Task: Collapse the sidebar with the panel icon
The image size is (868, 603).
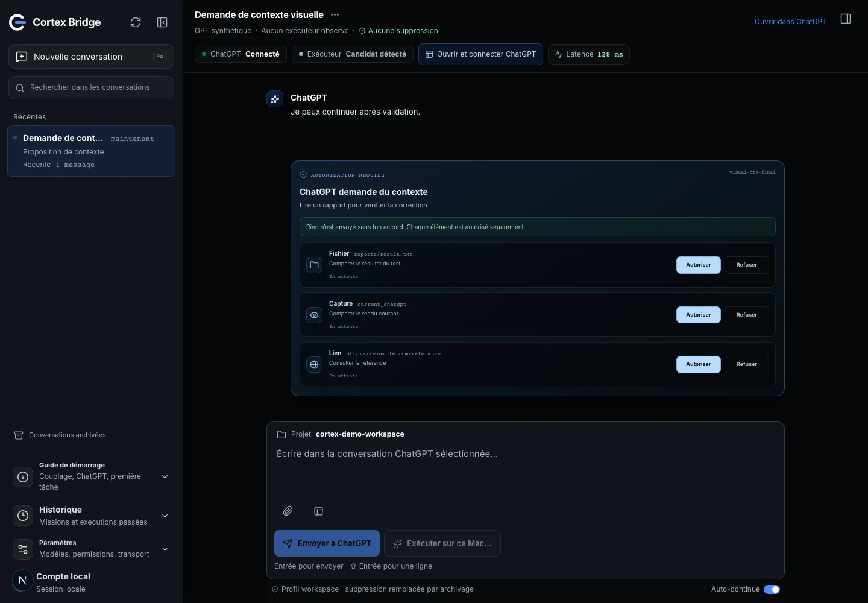Action: 162,22
